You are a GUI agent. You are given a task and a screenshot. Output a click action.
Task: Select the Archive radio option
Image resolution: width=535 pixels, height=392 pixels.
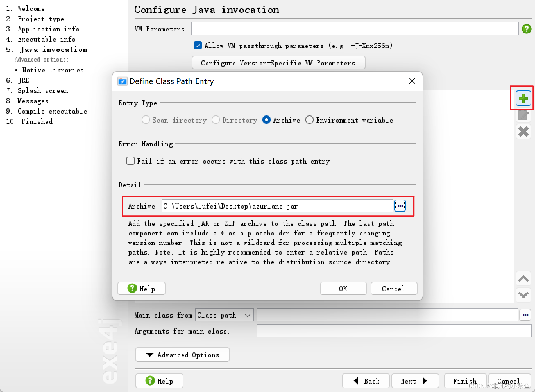(x=266, y=120)
